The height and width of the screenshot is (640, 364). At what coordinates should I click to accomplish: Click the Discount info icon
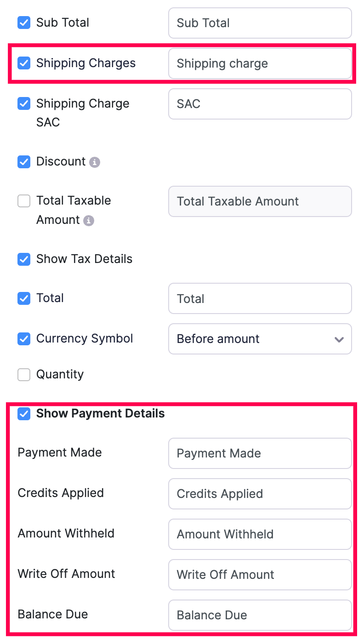95,162
